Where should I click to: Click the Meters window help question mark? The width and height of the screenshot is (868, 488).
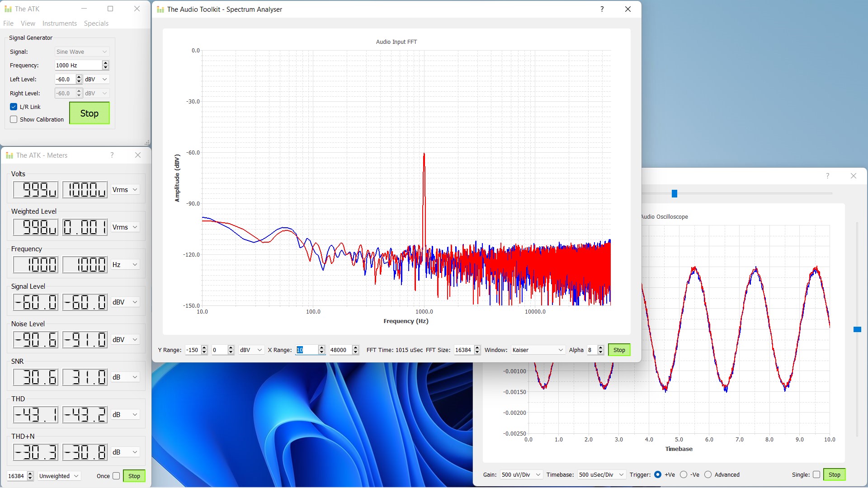coord(112,155)
